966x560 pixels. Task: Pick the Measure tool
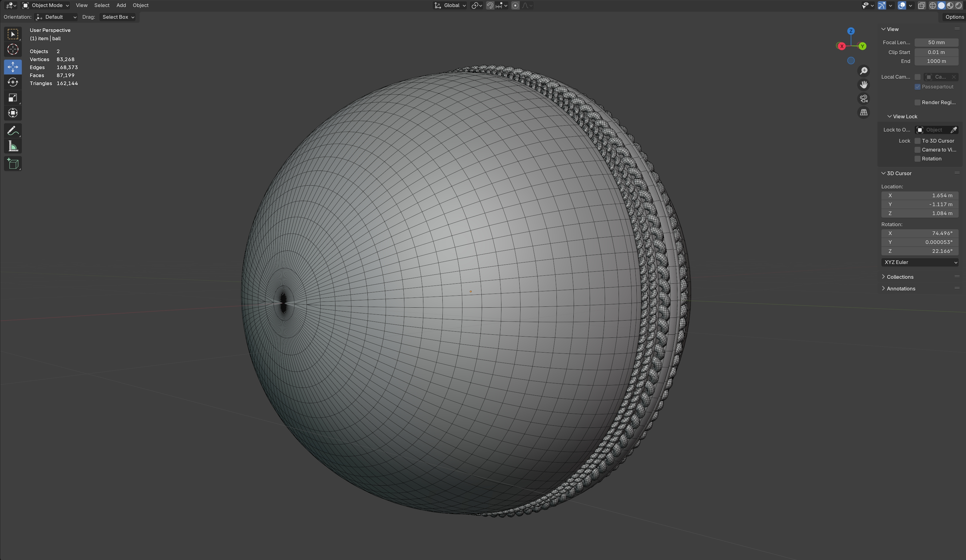pyautogui.click(x=13, y=146)
